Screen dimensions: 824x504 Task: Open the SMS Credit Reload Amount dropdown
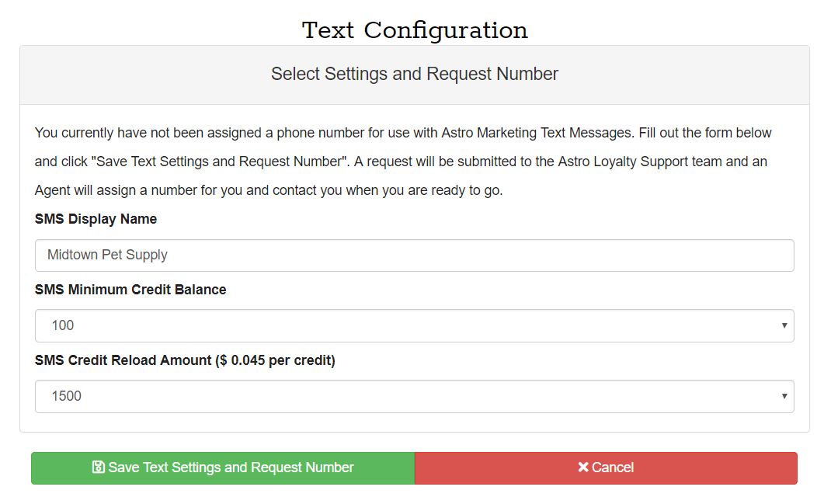[414, 396]
